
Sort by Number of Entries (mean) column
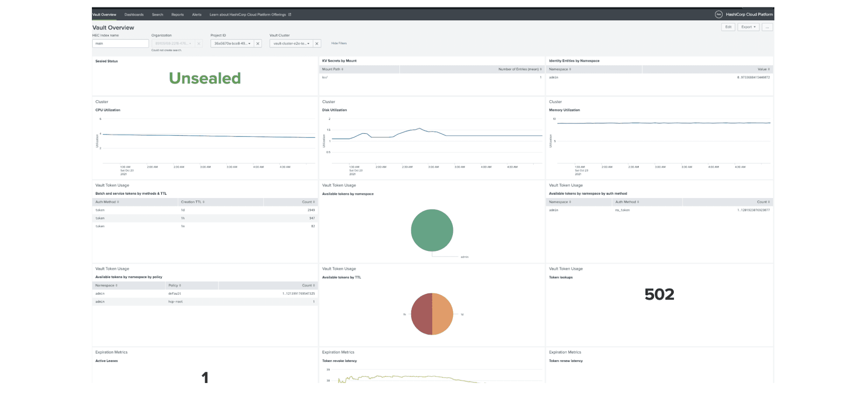point(520,69)
